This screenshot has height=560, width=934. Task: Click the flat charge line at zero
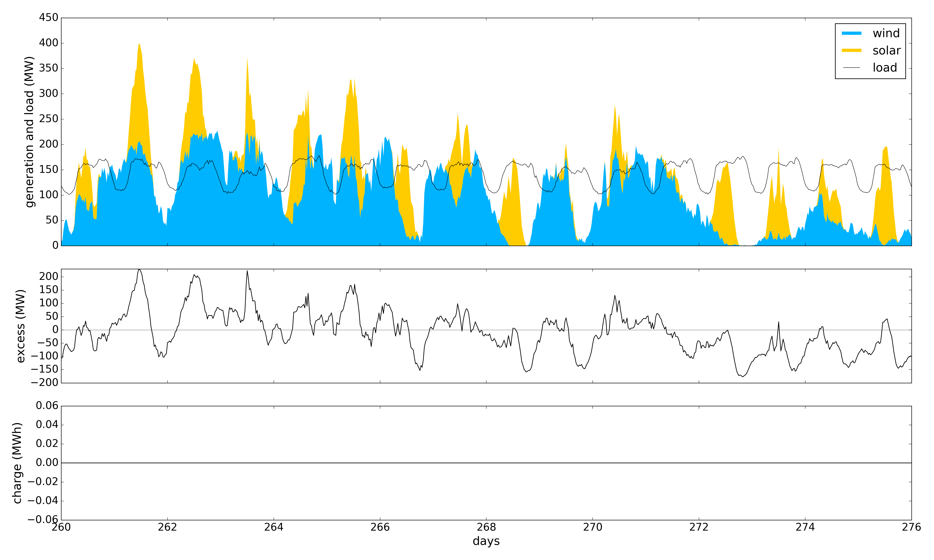[x=486, y=463]
